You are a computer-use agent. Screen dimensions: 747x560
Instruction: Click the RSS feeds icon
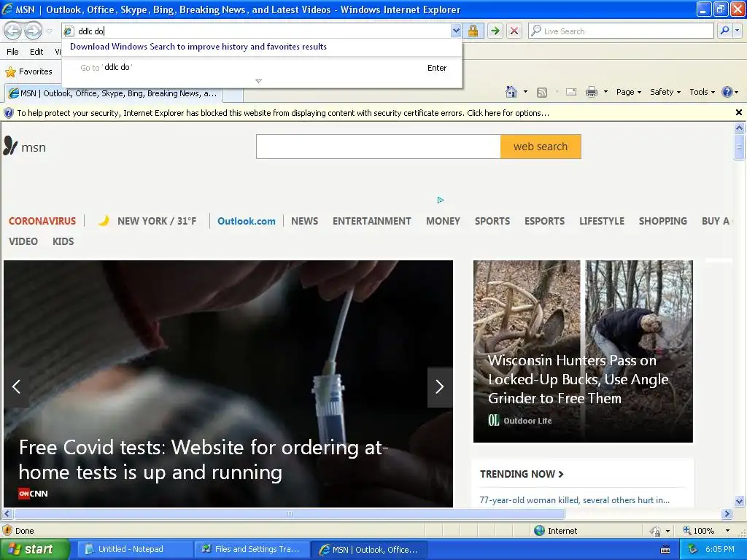pos(542,93)
